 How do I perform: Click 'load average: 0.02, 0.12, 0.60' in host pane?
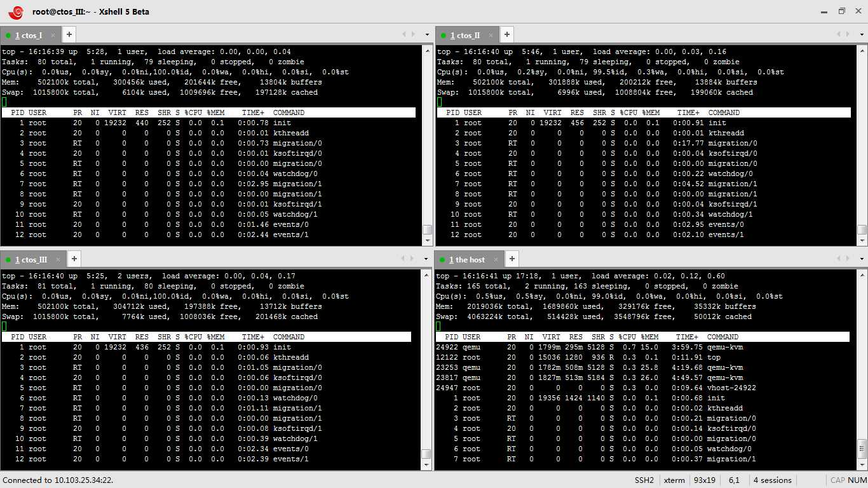[x=658, y=276]
